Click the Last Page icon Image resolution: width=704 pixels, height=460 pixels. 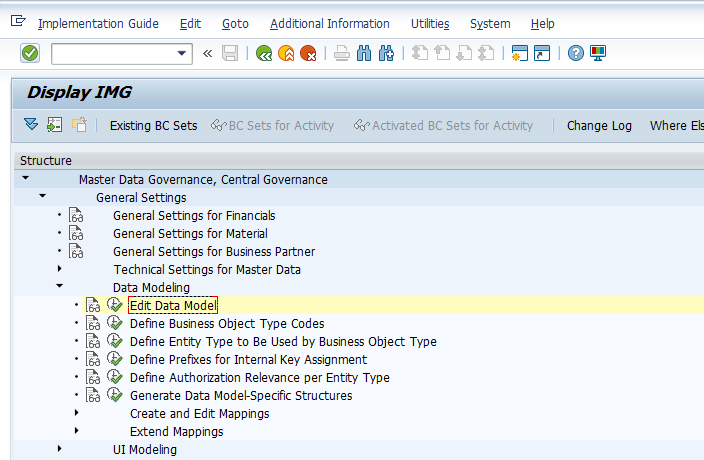486,53
